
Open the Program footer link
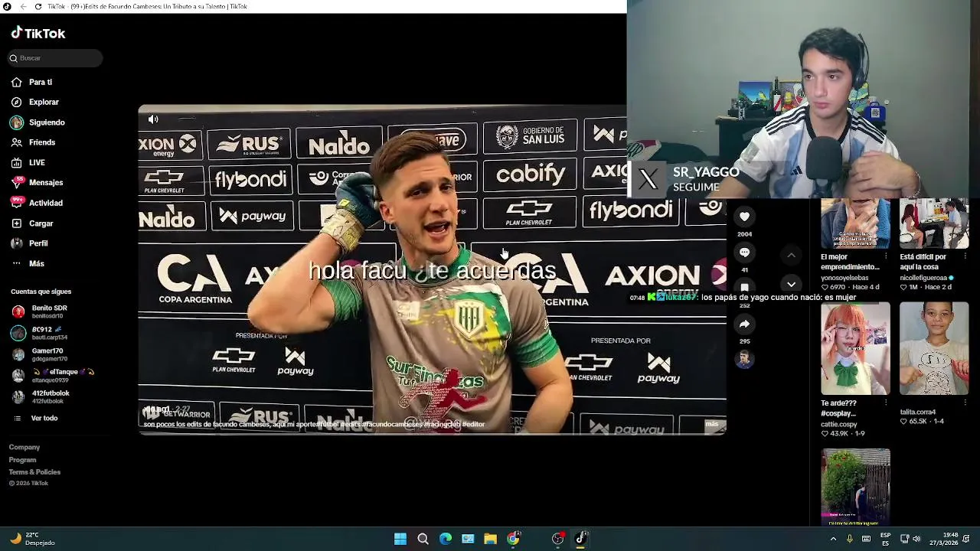(x=23, y=460)
